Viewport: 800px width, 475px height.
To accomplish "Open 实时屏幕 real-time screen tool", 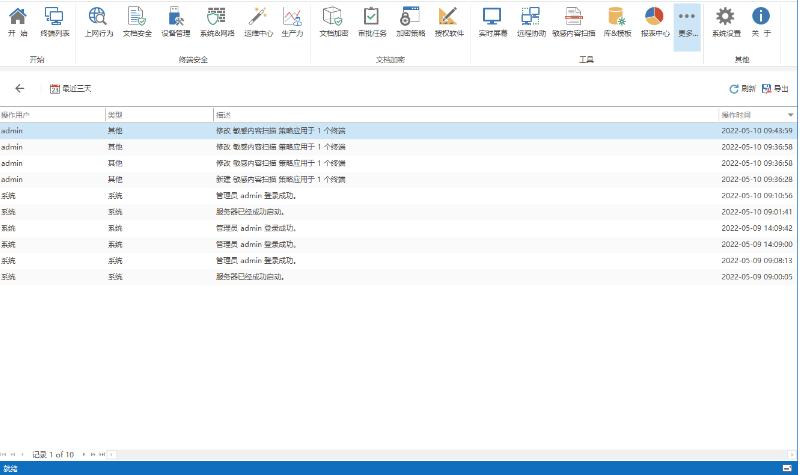I will point(491,22).
